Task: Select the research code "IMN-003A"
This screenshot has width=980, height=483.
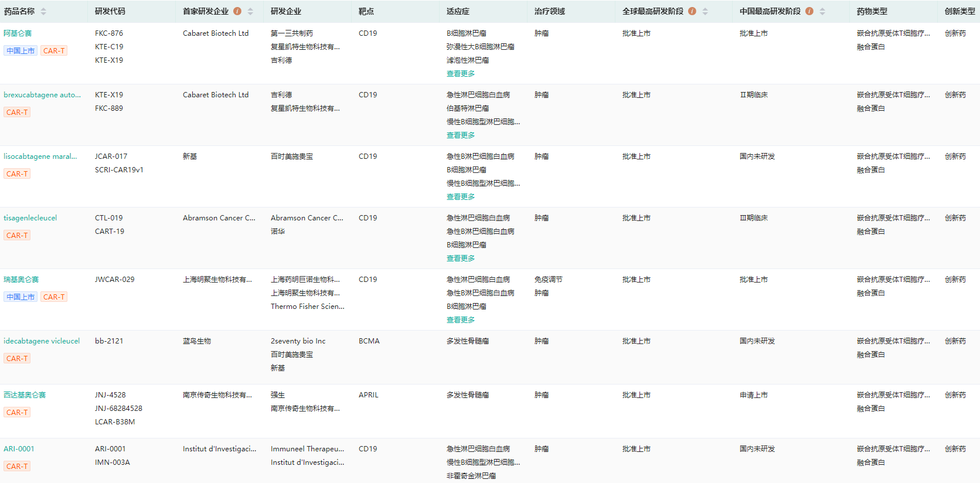Action: point(113,462)
